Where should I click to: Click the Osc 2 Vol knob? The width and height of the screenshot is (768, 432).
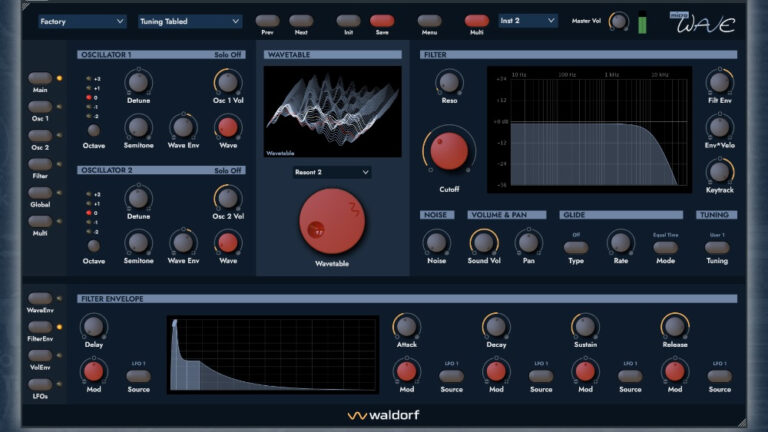point(228,198)
